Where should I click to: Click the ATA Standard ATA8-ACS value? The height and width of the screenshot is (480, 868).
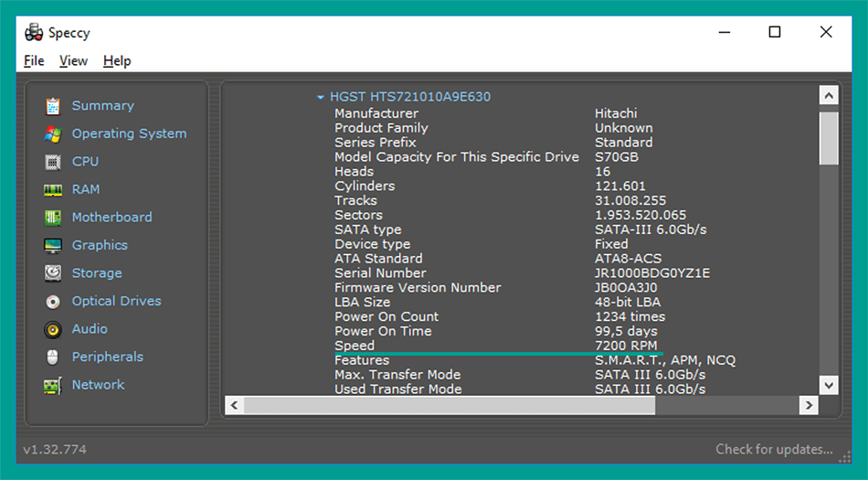click(x=628, y=259)
